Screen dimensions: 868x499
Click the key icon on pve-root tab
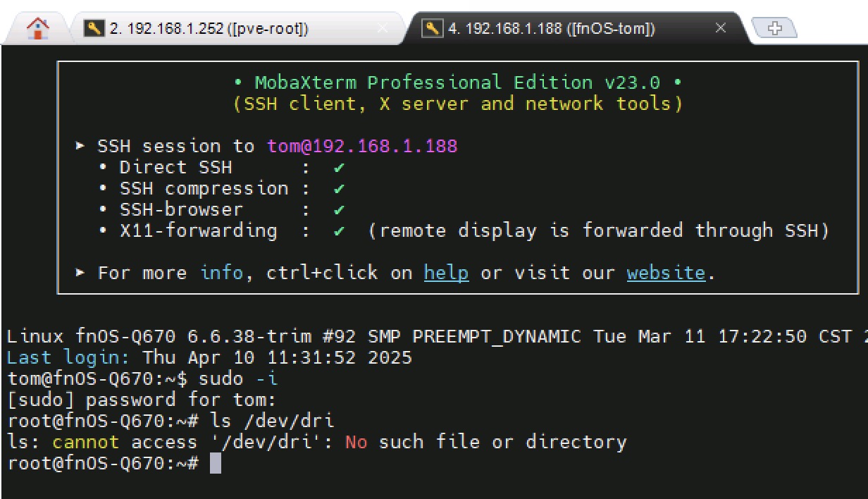(x=94, y=28)
